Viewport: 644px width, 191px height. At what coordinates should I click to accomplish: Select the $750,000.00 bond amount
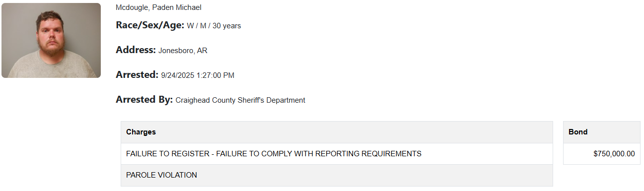pos(614,154)
